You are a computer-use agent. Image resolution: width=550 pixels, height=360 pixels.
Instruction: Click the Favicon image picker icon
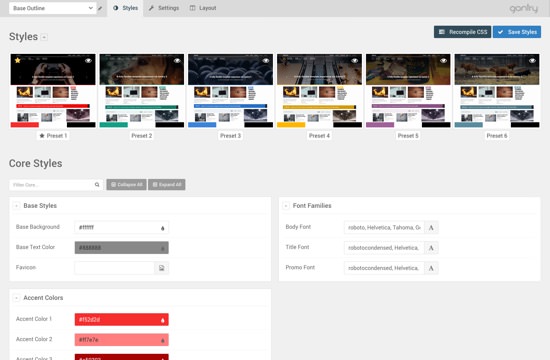click(161, 268)
